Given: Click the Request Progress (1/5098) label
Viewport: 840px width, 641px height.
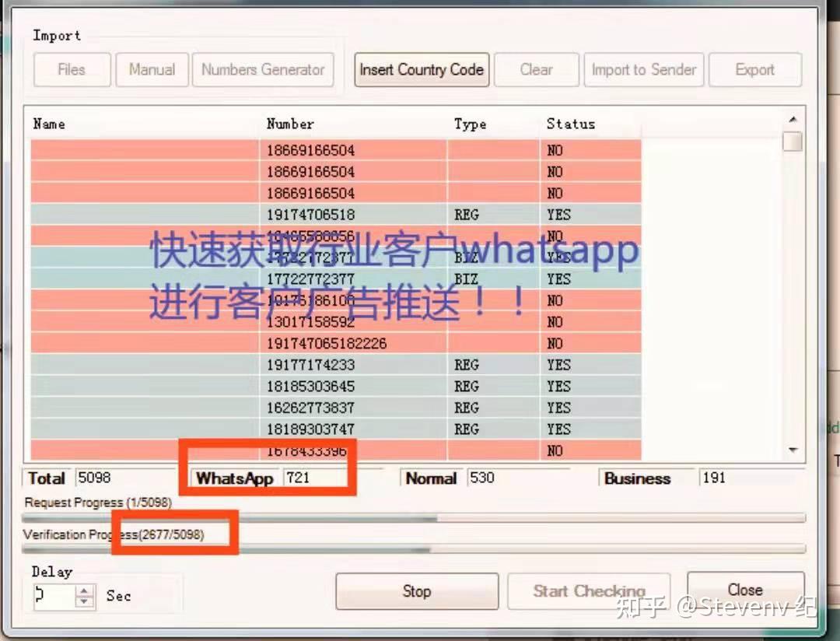Looking at the screenshot, I should (x=98, y=503).
